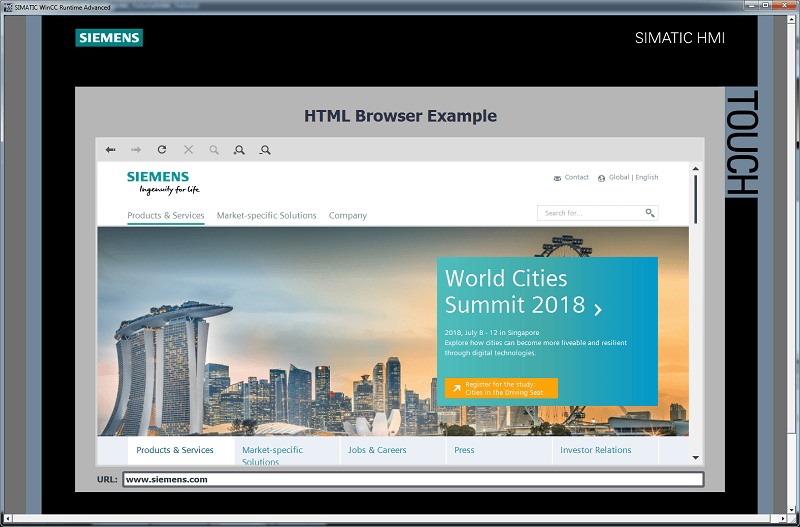Click the chevron after Summit 2018

click(598, 309)
